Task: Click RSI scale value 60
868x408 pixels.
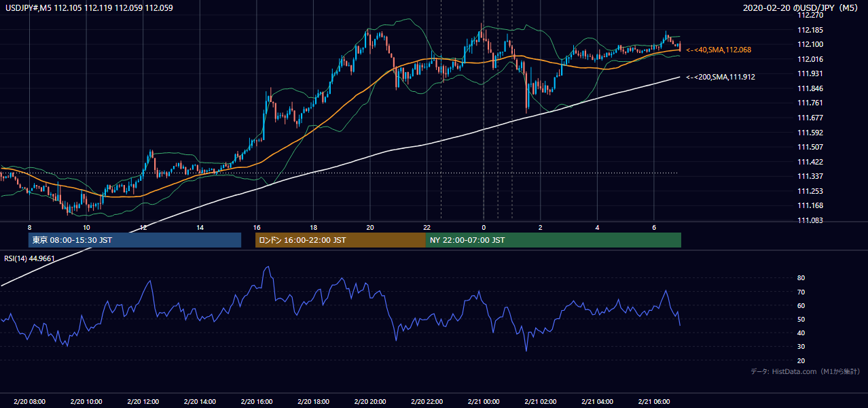Action: (x=801, y=305)
